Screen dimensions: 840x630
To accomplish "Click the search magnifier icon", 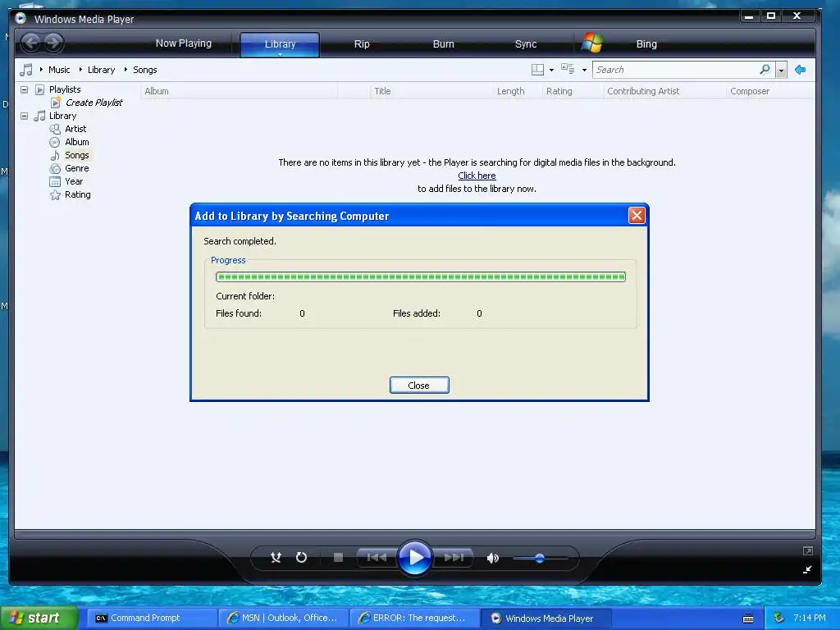I will 765,69.
